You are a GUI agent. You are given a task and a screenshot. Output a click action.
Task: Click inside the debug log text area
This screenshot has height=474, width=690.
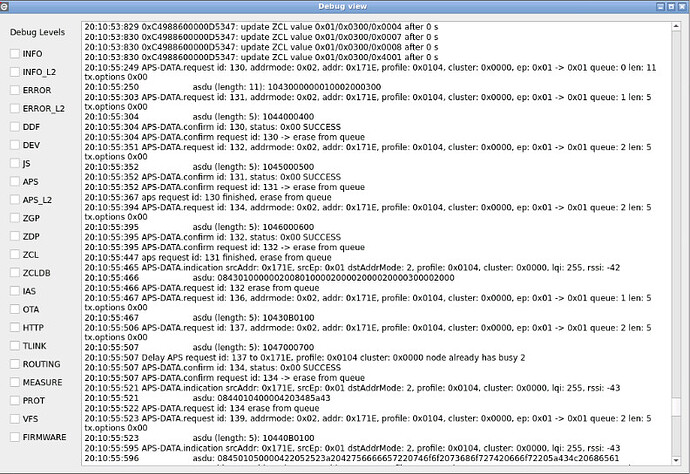[x=380, y=250]
